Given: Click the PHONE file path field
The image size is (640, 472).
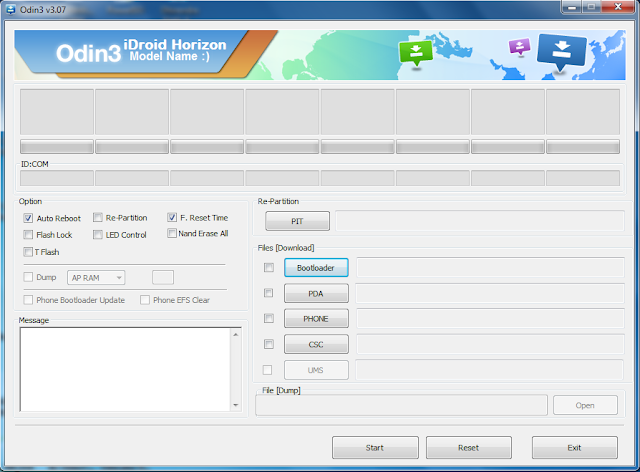Looking at the screenshot, I should [x=491, y=318].
